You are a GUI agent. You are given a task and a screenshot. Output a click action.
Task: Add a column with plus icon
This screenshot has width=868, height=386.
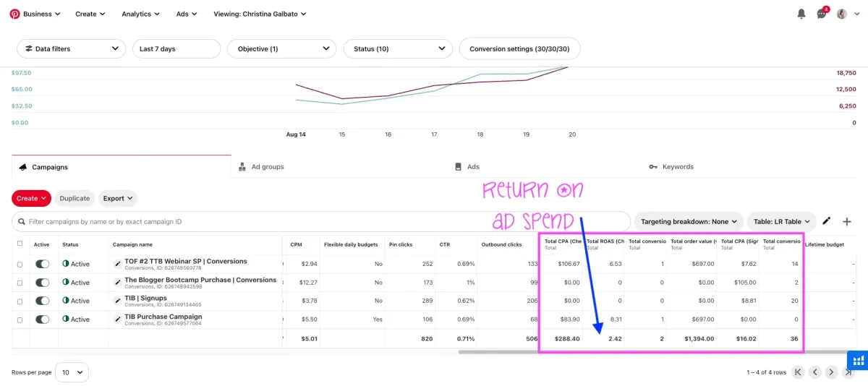click(x=847, y=221)
